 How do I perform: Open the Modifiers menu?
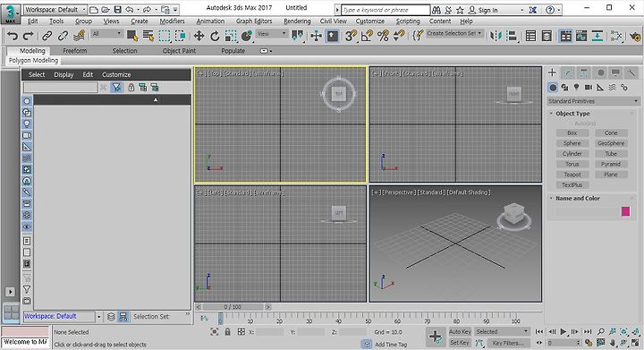(172, 21)
